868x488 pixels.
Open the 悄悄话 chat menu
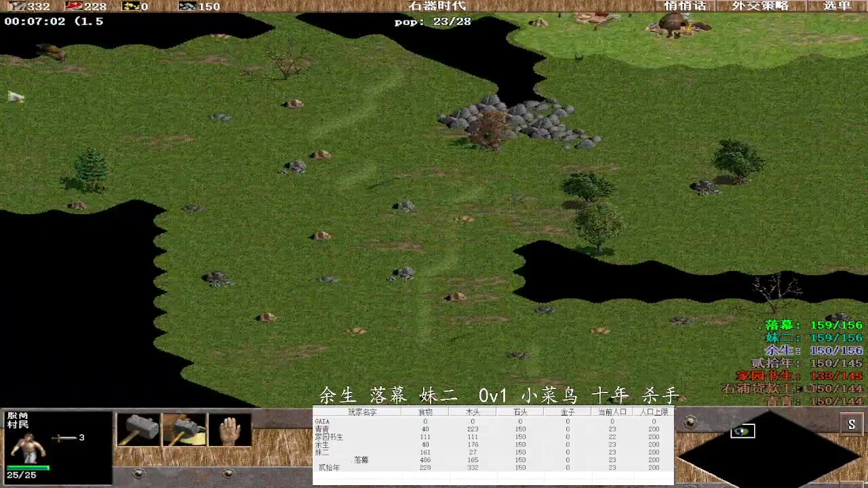[x=685, y=5]
